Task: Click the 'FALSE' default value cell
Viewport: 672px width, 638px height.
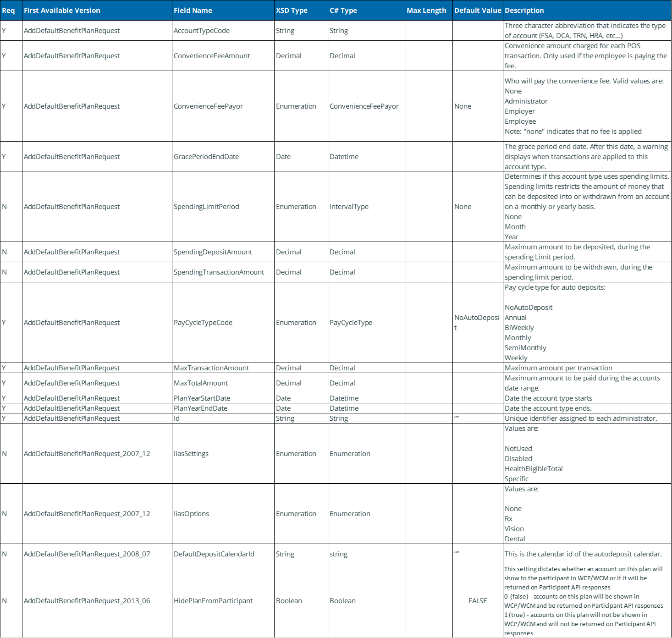Action: coord(478,601)
